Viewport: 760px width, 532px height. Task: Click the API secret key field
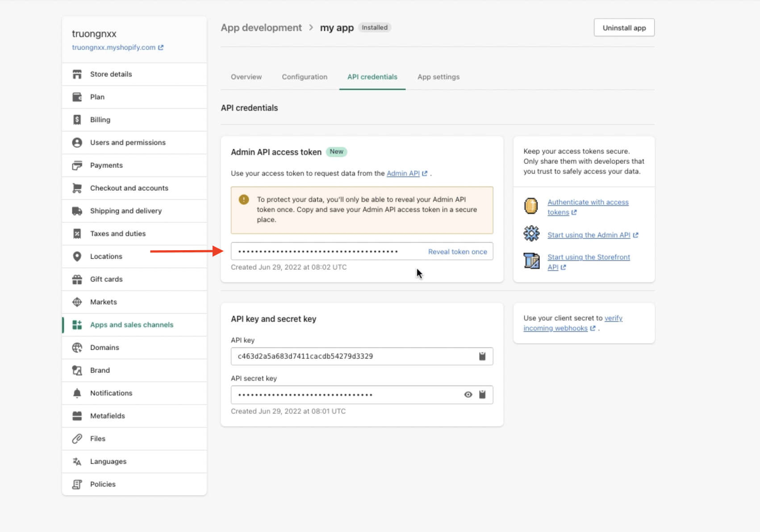362,395
